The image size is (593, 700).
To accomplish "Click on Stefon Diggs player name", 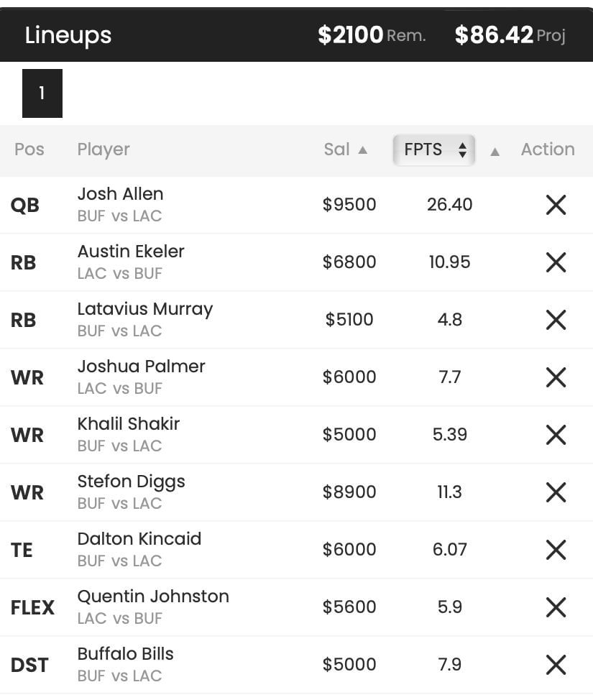I will click(x=131, y=482).
